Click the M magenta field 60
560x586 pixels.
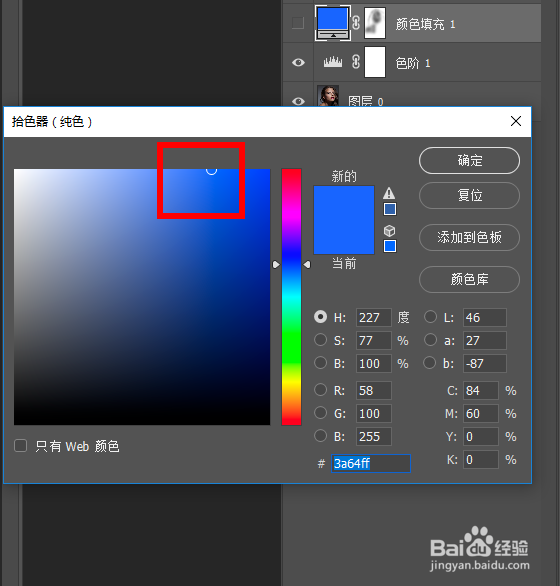pos(481,413)
